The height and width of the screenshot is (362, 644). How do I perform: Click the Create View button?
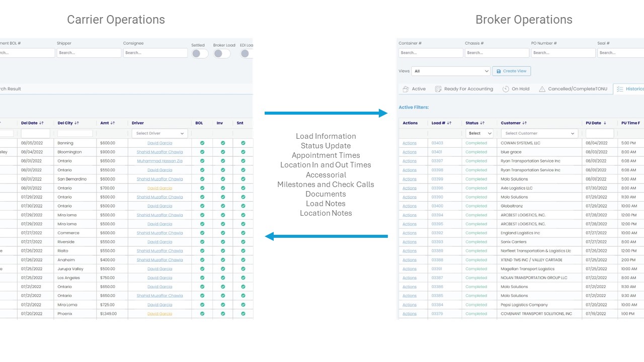click(512, 71)
